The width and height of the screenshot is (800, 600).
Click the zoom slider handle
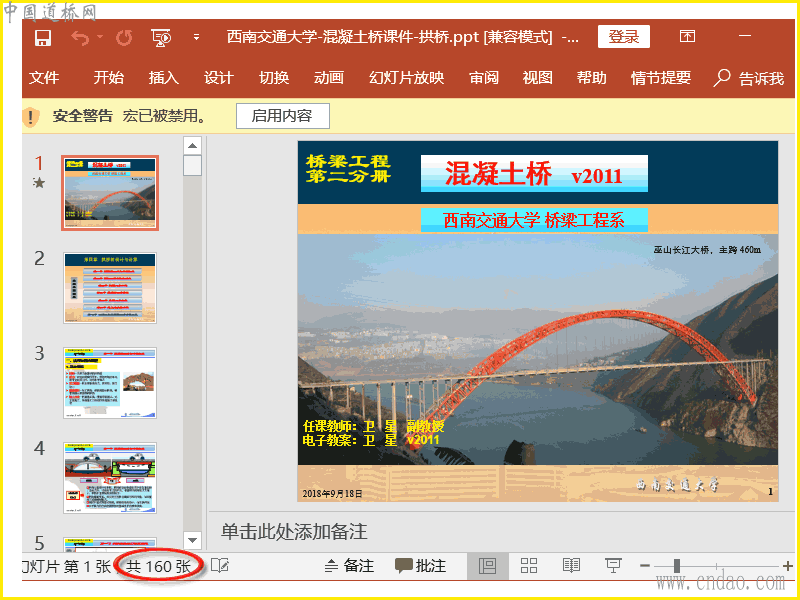677,565
